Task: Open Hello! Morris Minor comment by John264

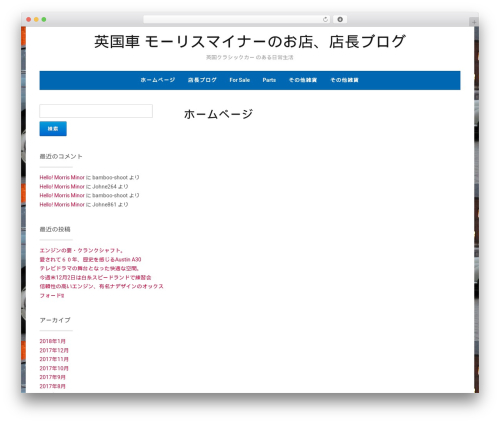Action: click(x=62, y=186)
